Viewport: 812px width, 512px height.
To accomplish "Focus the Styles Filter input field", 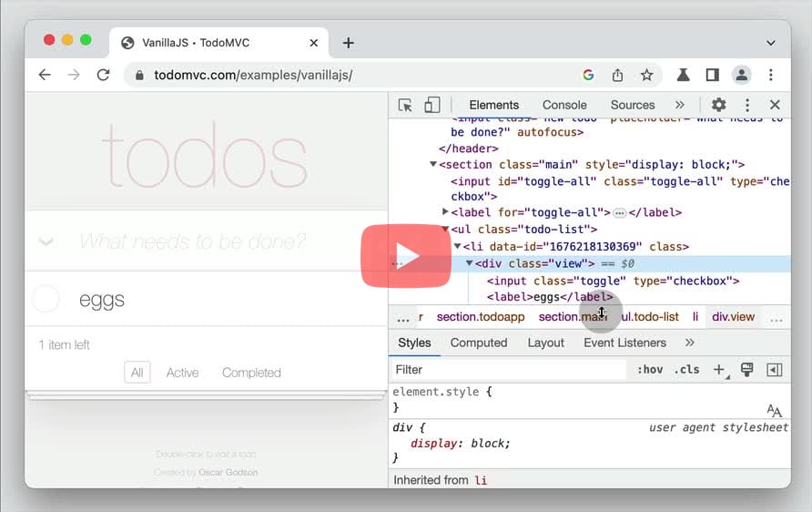I will tap(509, 370).
